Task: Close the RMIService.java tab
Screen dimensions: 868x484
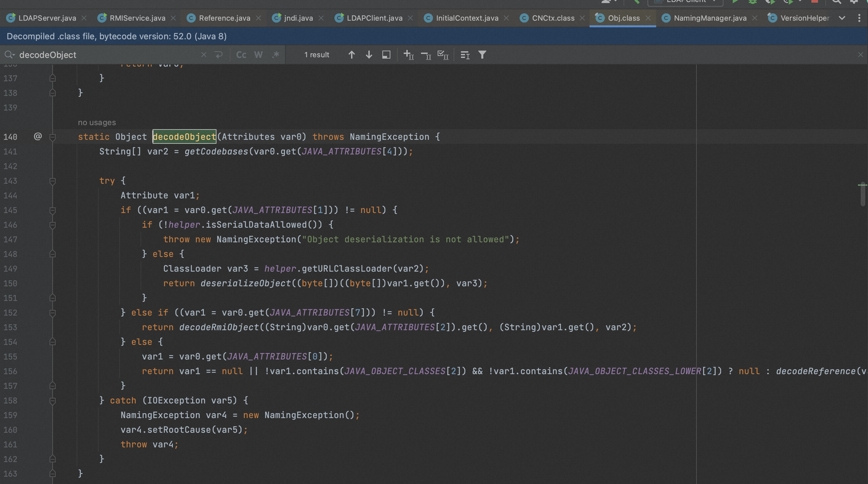Action: pos(173,18)
